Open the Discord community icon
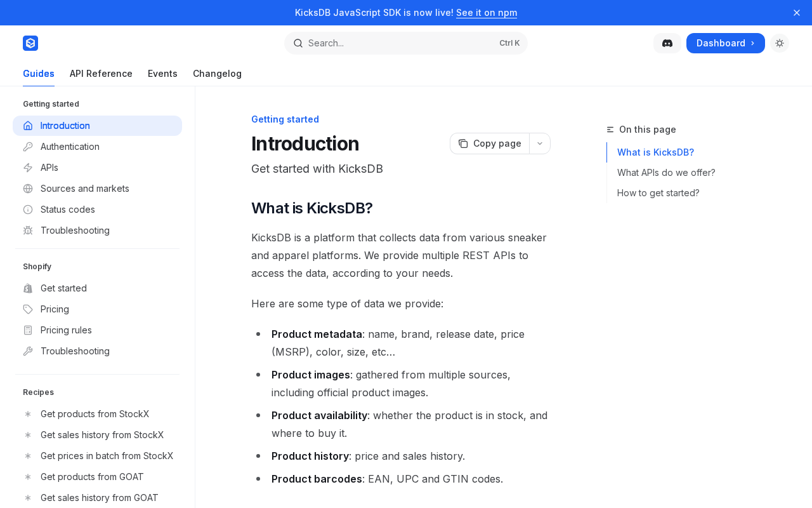The height and width of the screenshot is (508, 812). [667, 43]
